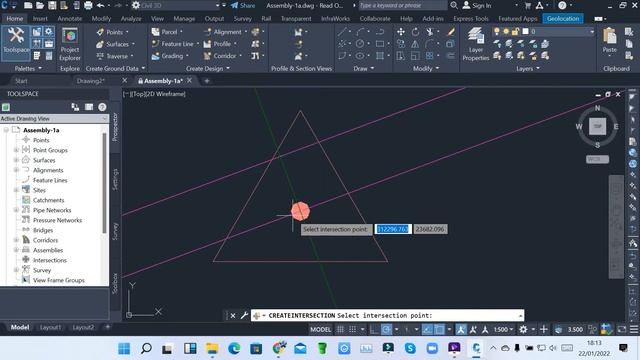Click the TOP face of the ViewCube
This screenshot has width=640, height=360.
point(598,127)
